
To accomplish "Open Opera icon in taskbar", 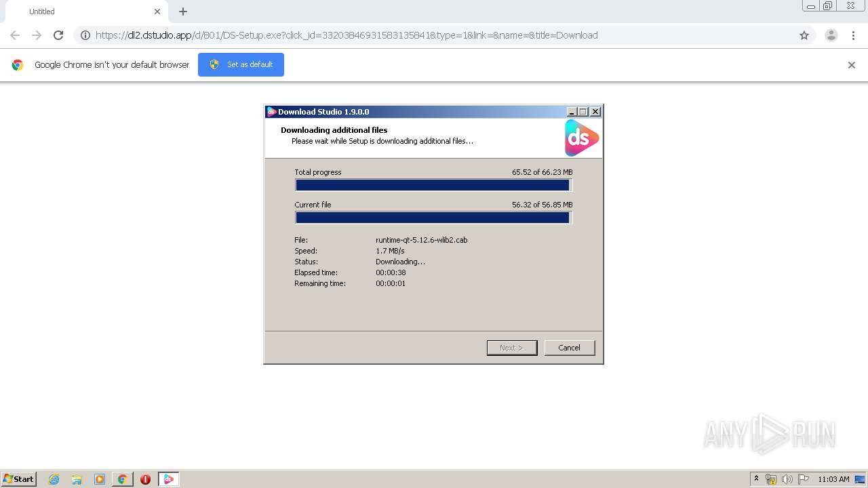I will [x=145, y=479].
